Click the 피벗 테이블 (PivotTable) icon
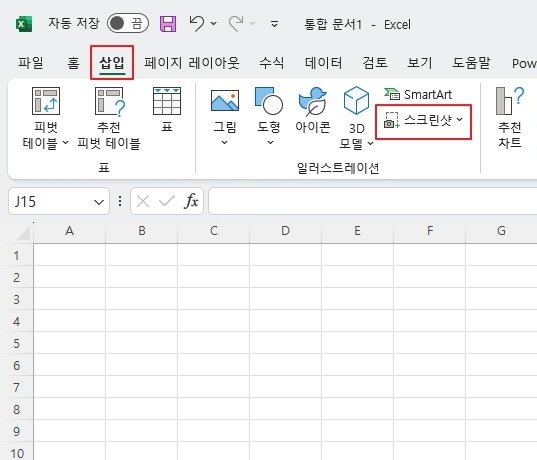 point(46,101)
